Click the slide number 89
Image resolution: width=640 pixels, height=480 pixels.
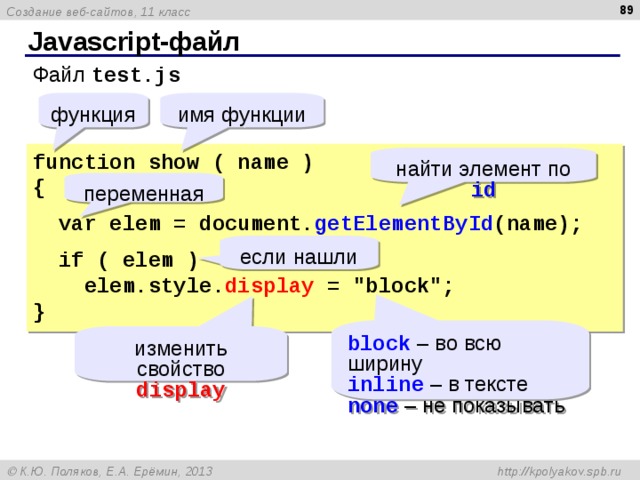pyautogui.click(x=626, y=9)
